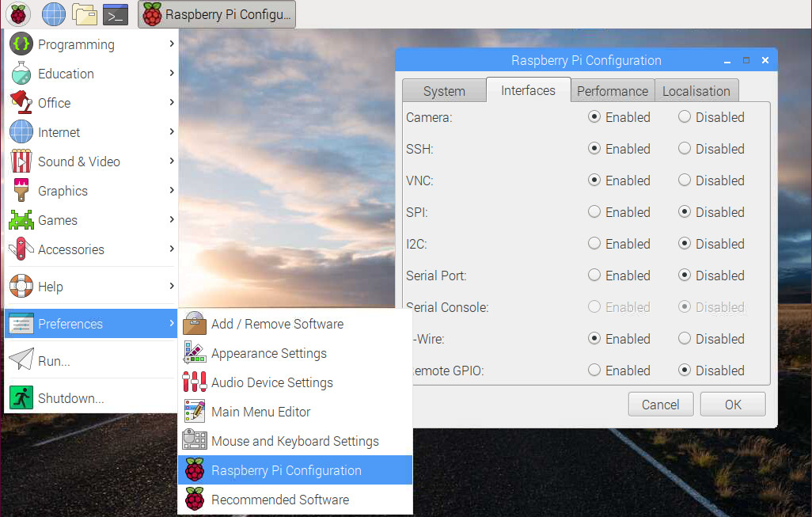Click the Add / Remove Software package icon
The image size is (812, 517).
195,323
